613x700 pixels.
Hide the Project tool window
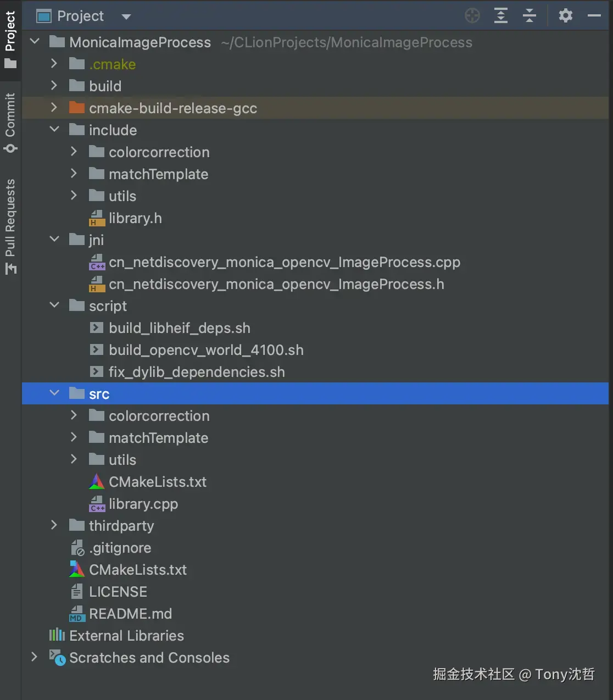point(594,16)
